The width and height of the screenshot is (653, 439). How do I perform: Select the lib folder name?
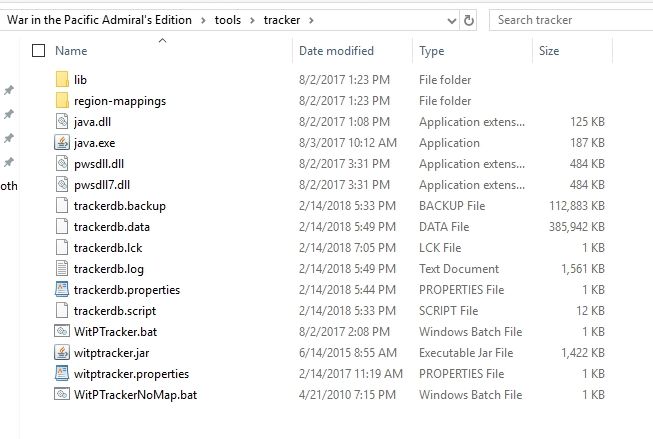pos(80,80)
